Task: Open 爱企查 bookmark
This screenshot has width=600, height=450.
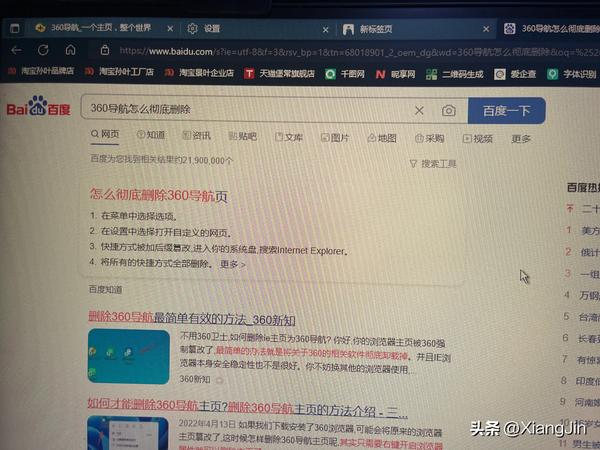Action: coord(515,74)
